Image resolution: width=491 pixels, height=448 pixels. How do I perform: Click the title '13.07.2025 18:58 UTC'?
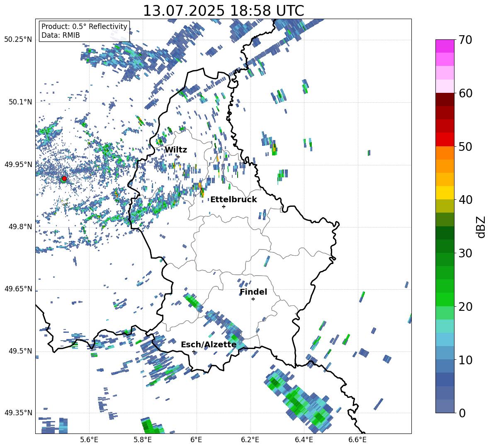pyautogui.click(x=223, y=11)
